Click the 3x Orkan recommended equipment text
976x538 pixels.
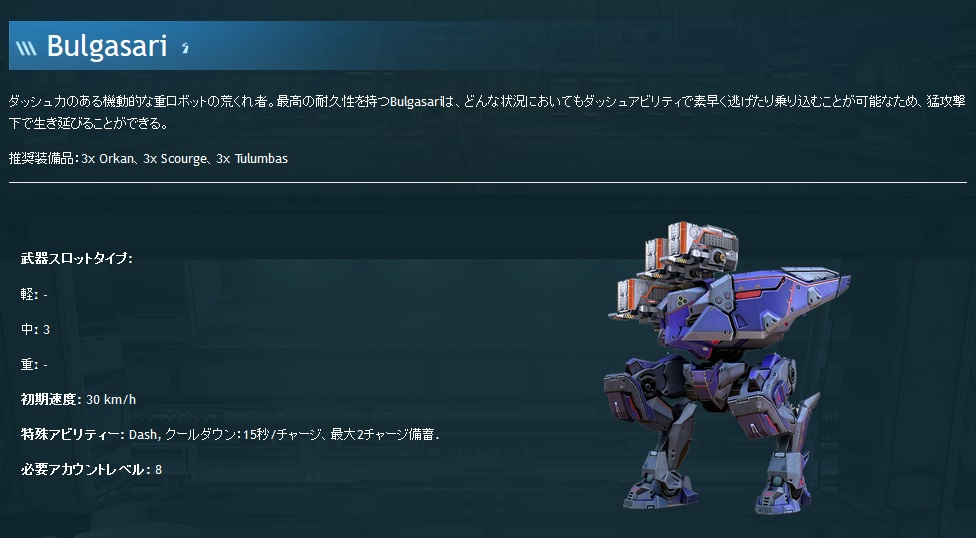point(106,159)
